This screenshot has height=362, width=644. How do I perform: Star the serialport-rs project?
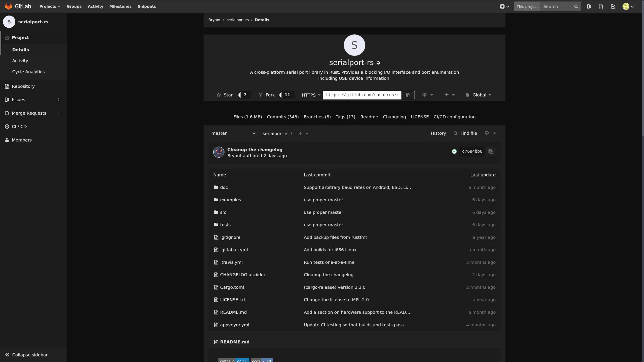click(225, 95)
